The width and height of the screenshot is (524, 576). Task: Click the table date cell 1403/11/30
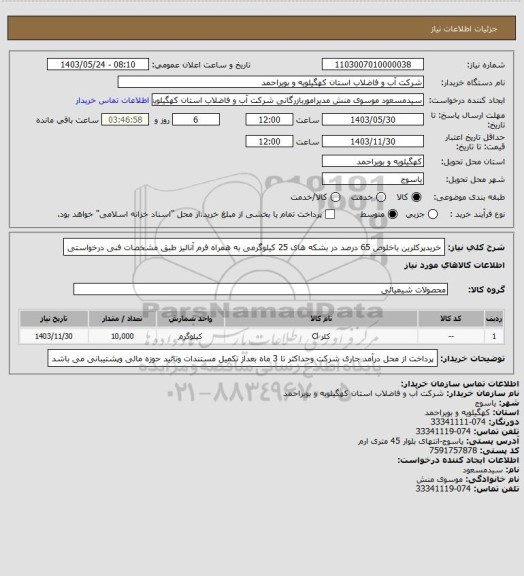click(x=54, y=336)
